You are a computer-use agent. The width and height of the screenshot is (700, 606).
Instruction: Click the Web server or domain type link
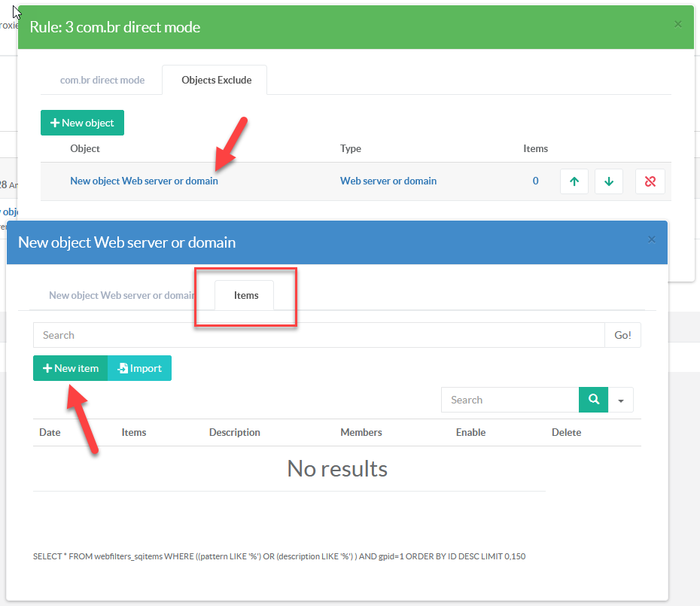(388, 181)
